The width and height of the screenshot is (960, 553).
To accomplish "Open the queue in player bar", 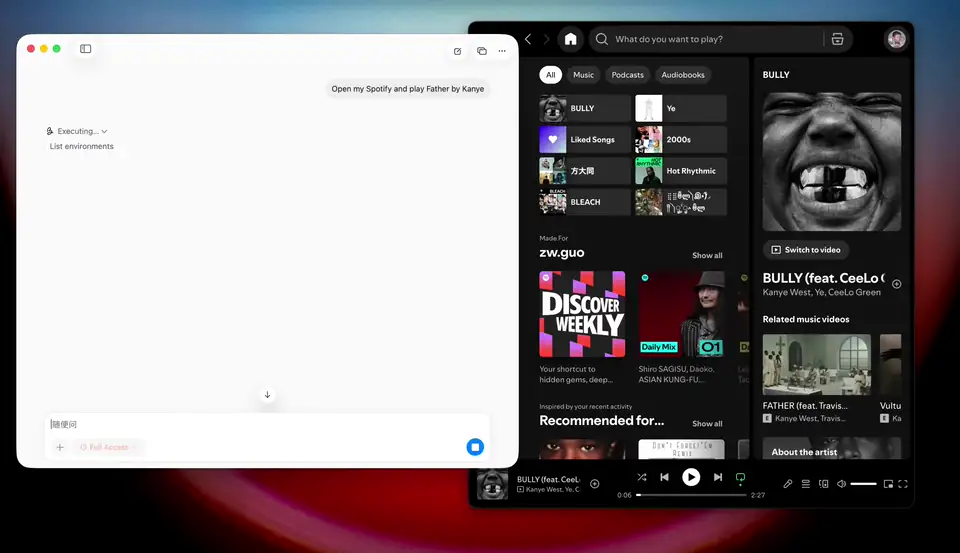I will click(806, 484).
